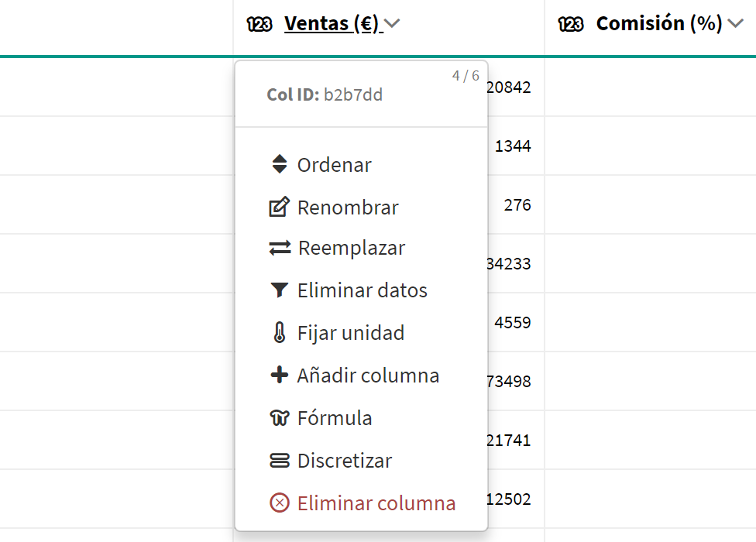Click the Fijar unidad thermometer icon
The height and width of the screenshot is (542, 756).
[x=279, y=333]
